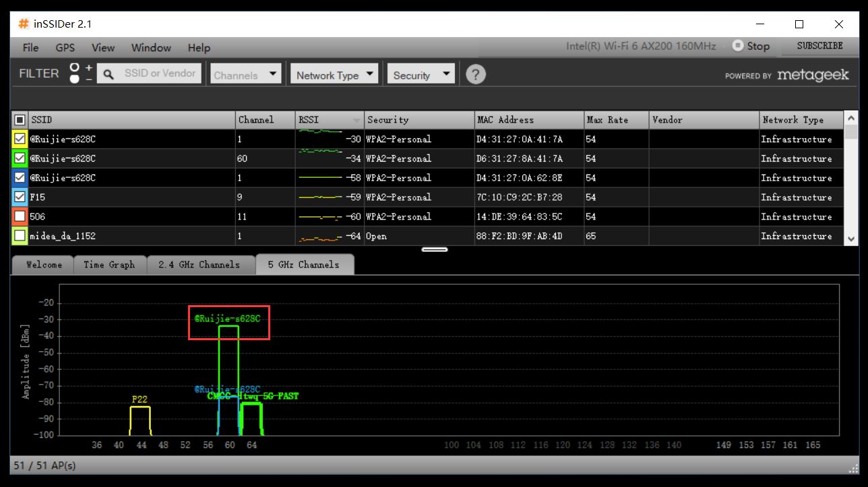Click the network list scrollbar up arrow
The width and height of the screenshot is (868, 487).
851,117
